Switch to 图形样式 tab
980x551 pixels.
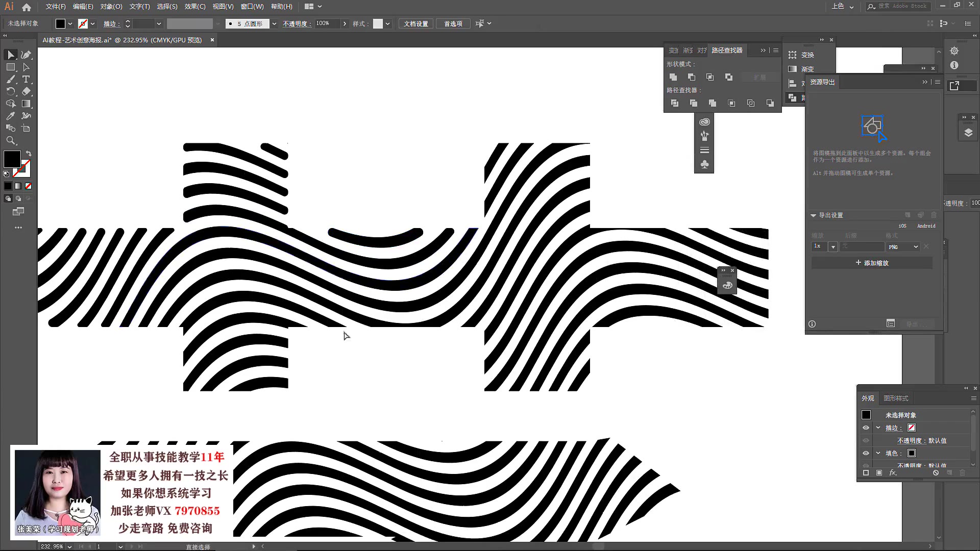coord(896,398)
